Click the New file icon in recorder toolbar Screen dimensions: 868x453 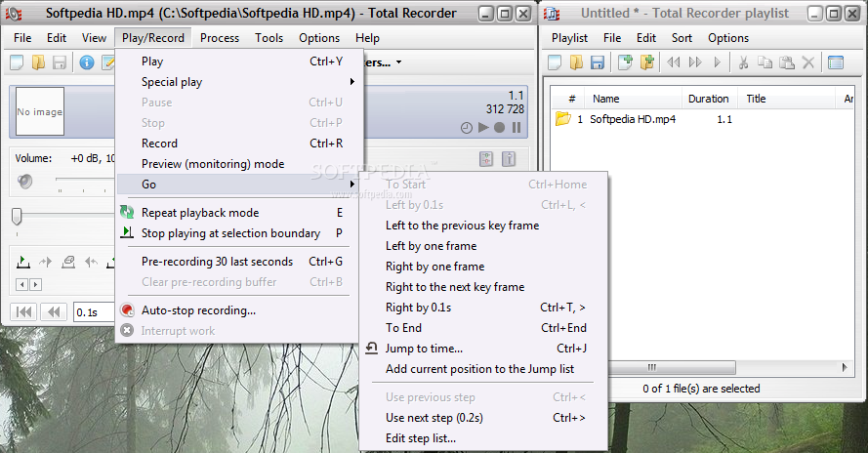tap(17, 62)
